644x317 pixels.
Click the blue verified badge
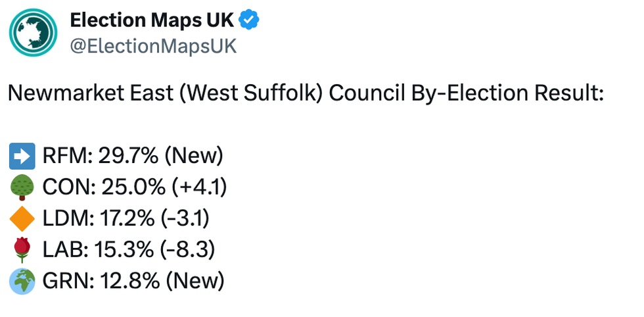point(249,20)
